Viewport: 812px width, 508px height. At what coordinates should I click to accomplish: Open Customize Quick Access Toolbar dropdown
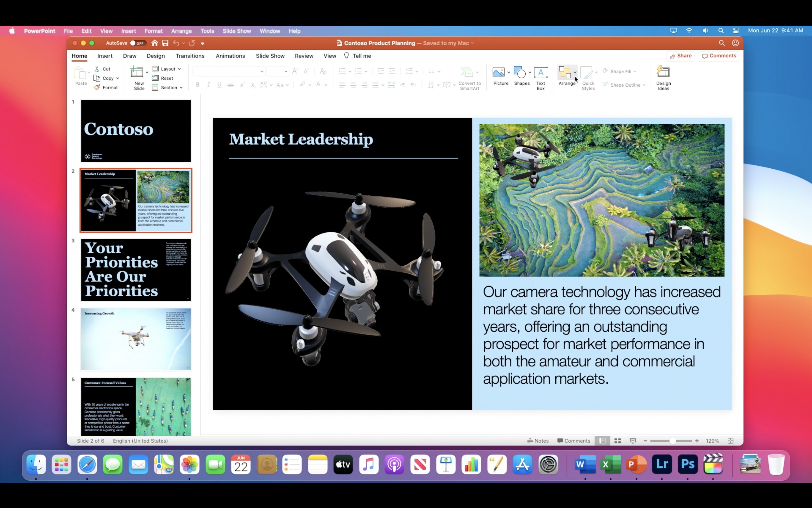click(x=202, y=43)
